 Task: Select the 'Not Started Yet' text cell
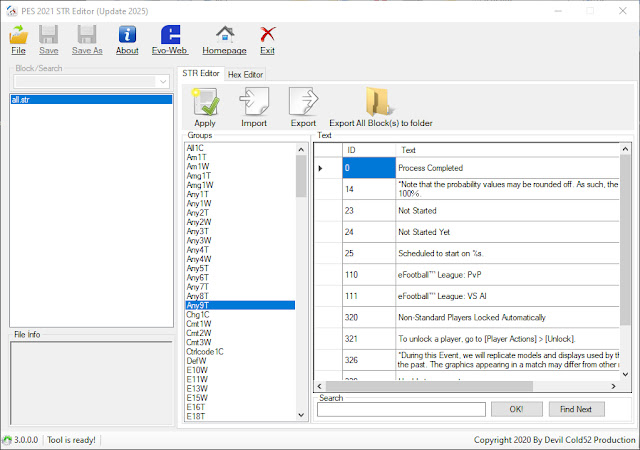point(508,232)
